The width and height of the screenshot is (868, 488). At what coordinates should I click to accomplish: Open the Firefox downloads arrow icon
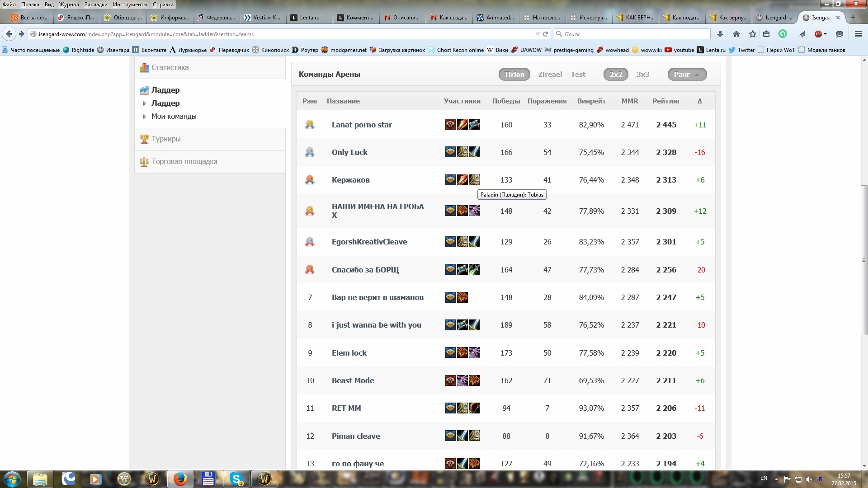click(x=720, y=34)
